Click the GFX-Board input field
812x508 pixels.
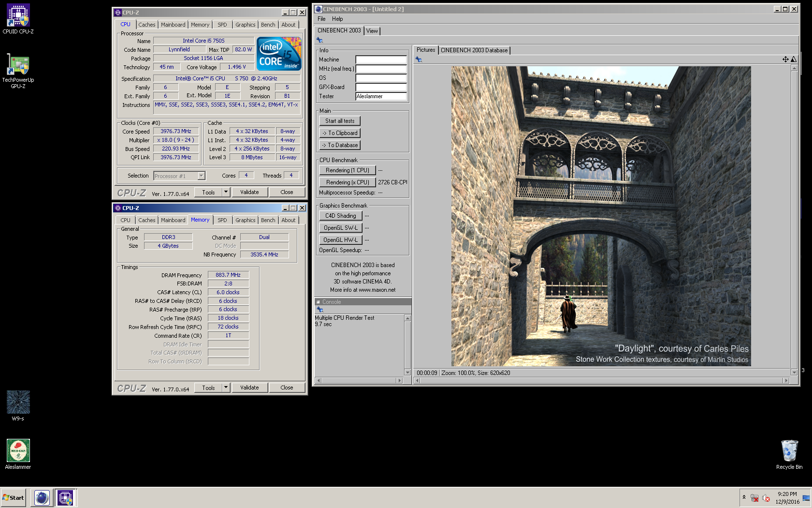pyautogui.click(x=381, y=87)
